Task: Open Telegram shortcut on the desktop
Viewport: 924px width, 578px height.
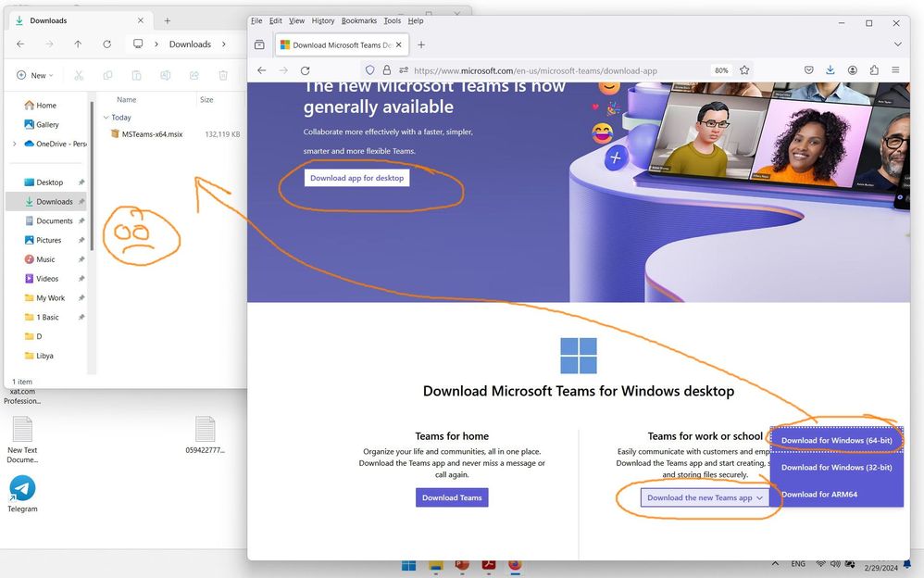Action: tap(22, 495)
